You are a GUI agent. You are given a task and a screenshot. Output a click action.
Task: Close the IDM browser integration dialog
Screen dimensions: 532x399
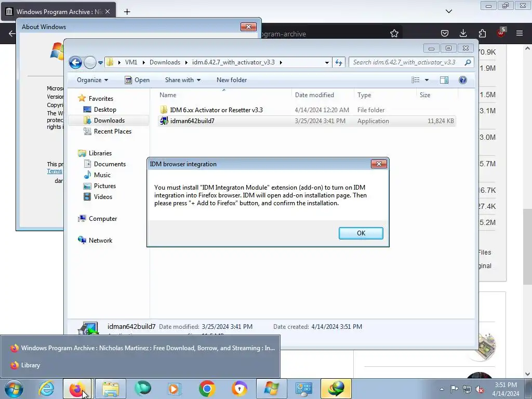[379, 164]
